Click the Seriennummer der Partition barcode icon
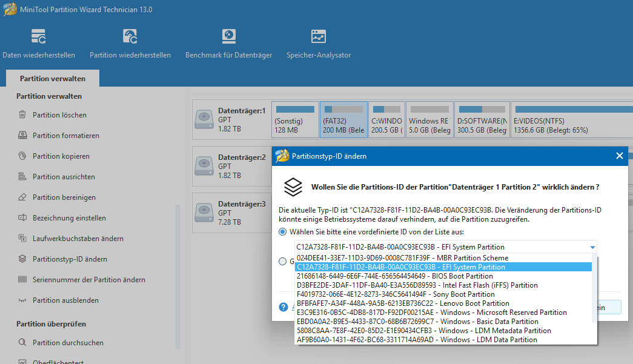This screenshot has height=364, width=633. point(22,279)
